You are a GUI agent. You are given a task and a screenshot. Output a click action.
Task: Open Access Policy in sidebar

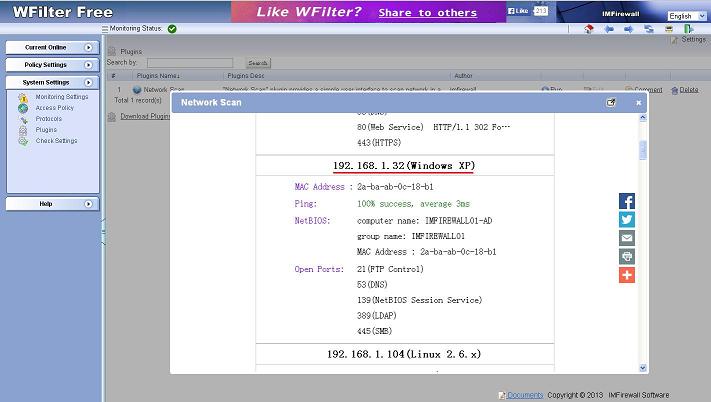(x=54, y=108)
